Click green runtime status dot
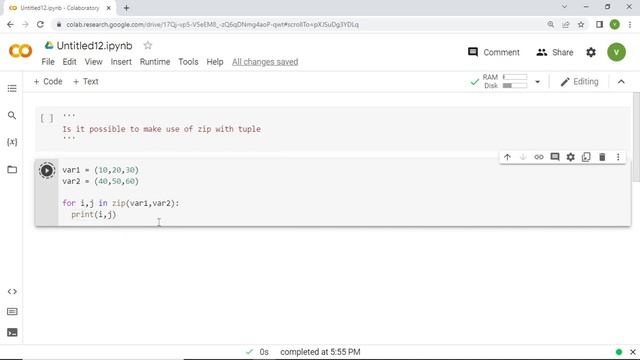640x360 pixels. tap(619, 352)
